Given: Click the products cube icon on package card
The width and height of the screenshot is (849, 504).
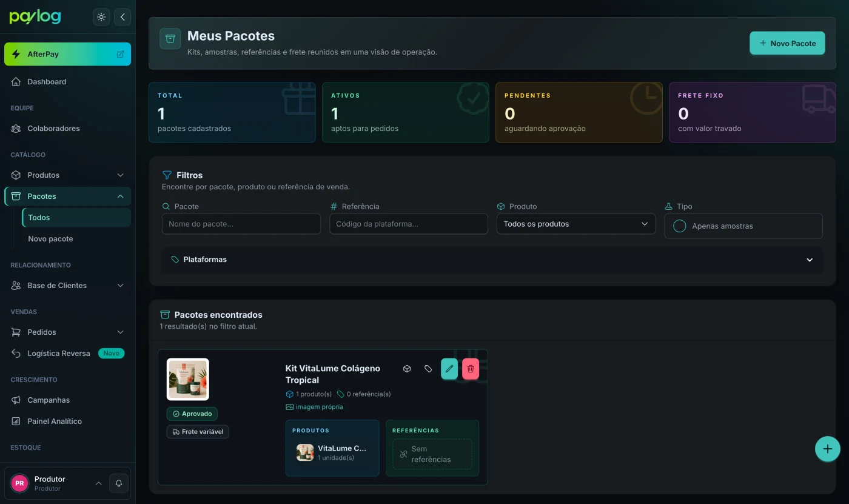Looking at the screenshot, I should [407, 369].
